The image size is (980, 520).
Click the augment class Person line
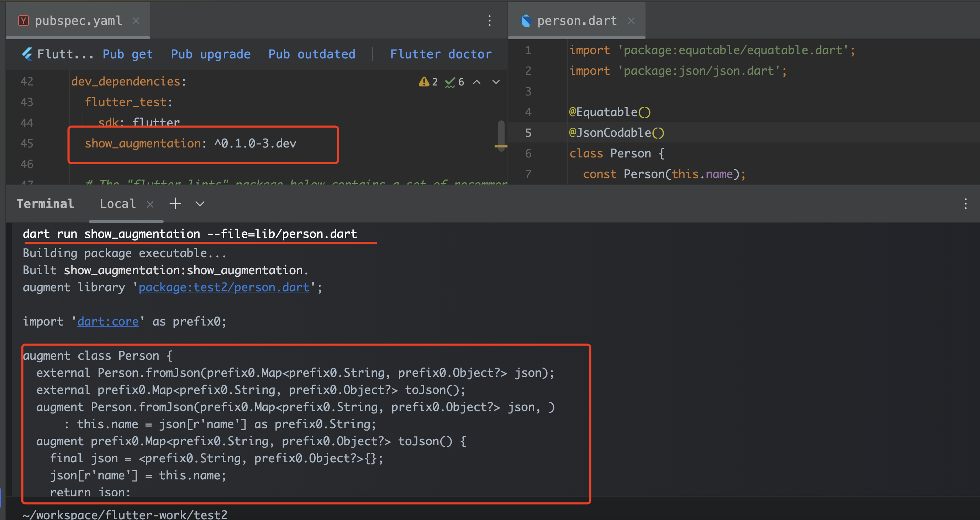pos(98,355)
